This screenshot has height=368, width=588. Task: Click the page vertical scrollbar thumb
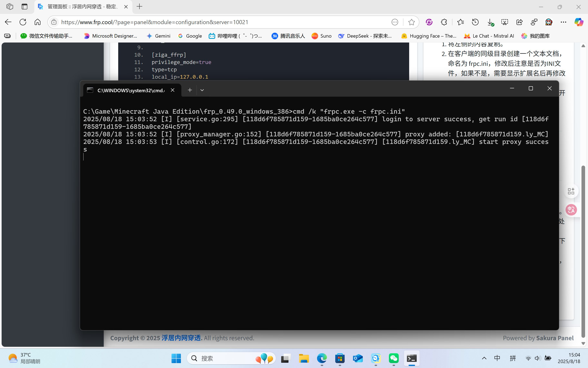click(x=583, y=251)
